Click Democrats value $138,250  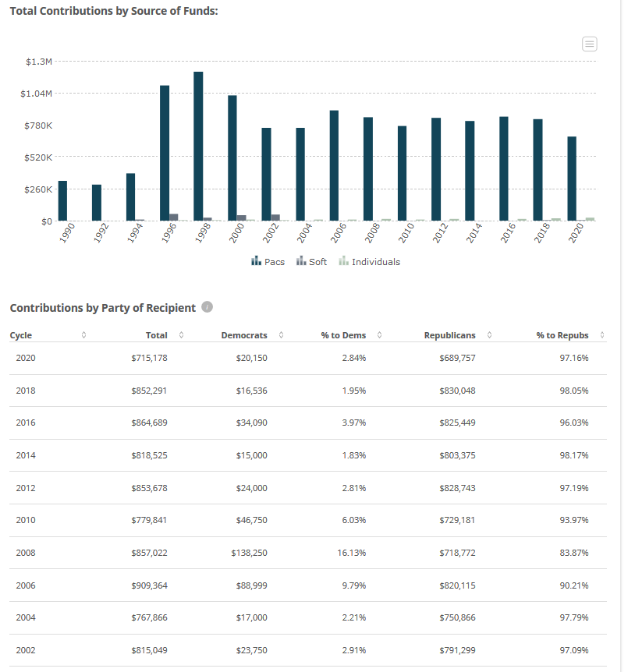249,553
